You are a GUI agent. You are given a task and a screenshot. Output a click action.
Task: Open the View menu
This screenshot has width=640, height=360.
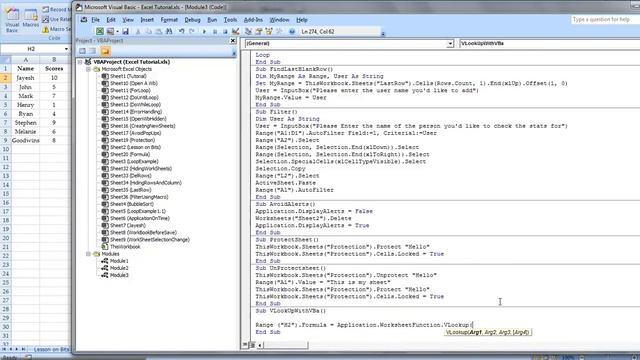point(128,20)
